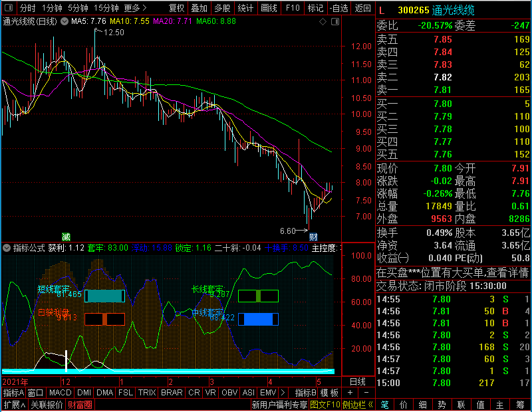Click the 日获利盘 red bar indicator
Viewport: 532px width, 412px height.
click(104, 319)
